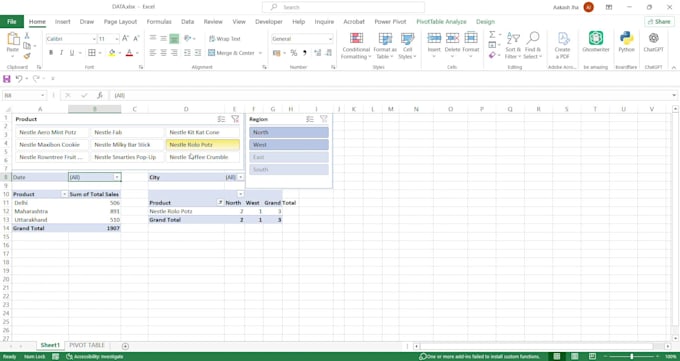Switch to the Insert ribbon tab
The height and width of the screenshot is (361, 680).
62,21
